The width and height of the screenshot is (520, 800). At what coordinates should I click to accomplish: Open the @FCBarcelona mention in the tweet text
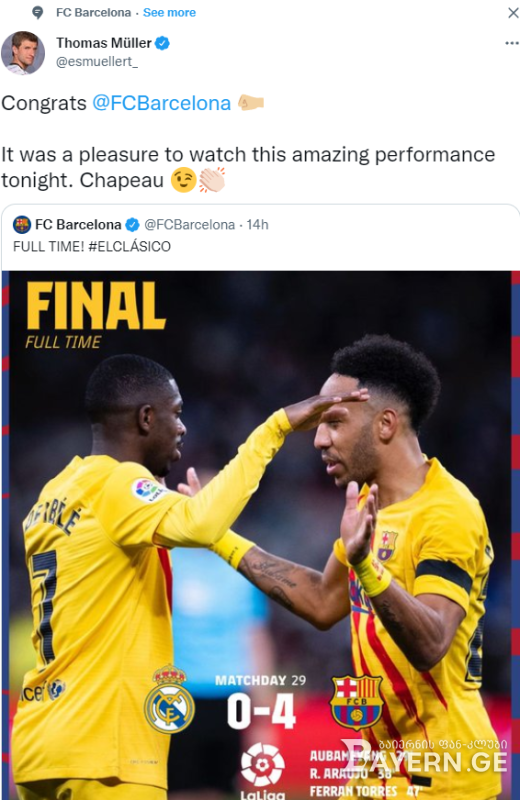161,103
